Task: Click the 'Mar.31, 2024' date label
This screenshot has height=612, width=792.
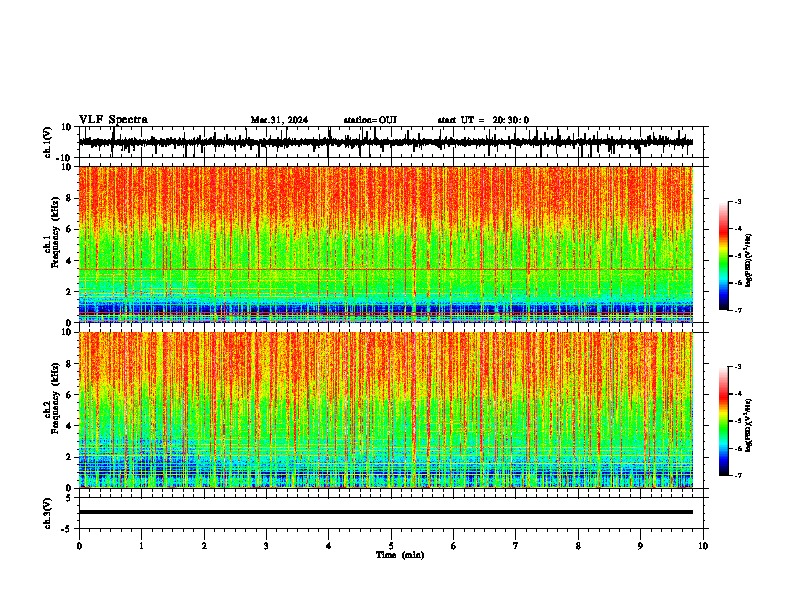Action: 279,120
